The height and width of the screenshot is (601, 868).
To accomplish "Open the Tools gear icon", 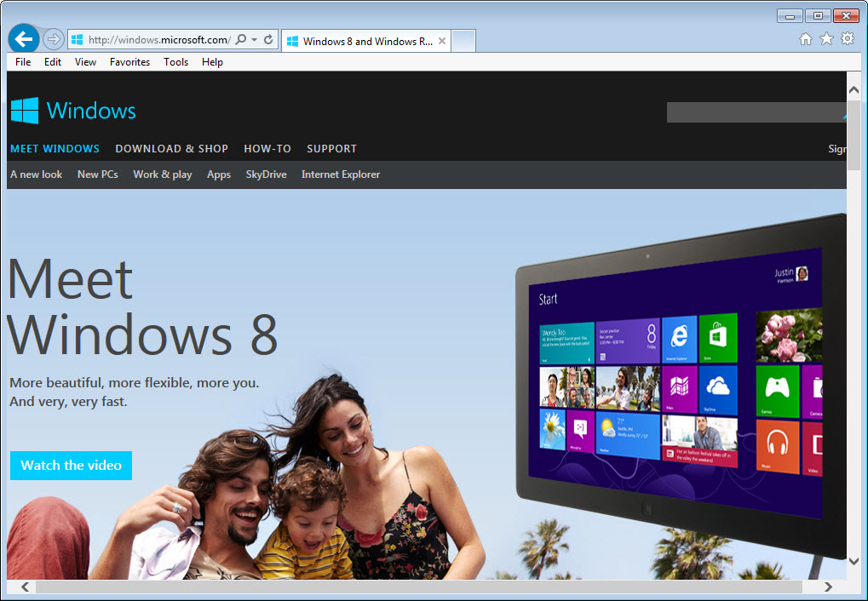I will 848,39.
